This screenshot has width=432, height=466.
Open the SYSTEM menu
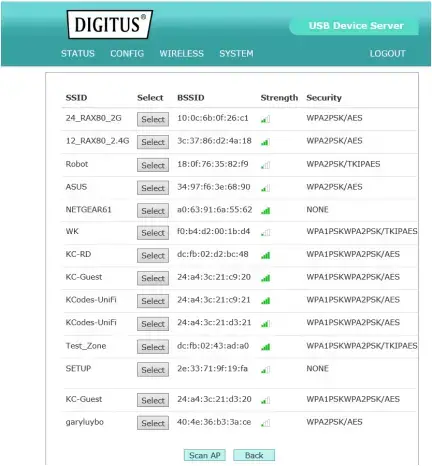tap(236, 53)
